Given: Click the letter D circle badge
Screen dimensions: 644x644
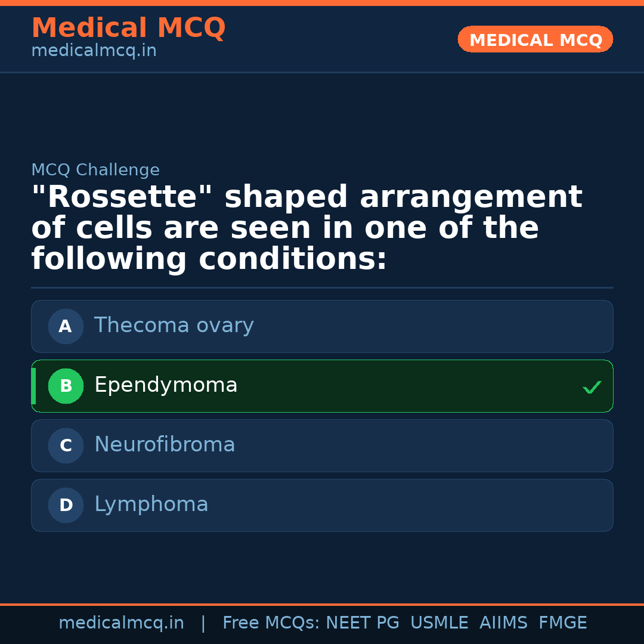Looking at the screenshot, I should tap(66, 506).
